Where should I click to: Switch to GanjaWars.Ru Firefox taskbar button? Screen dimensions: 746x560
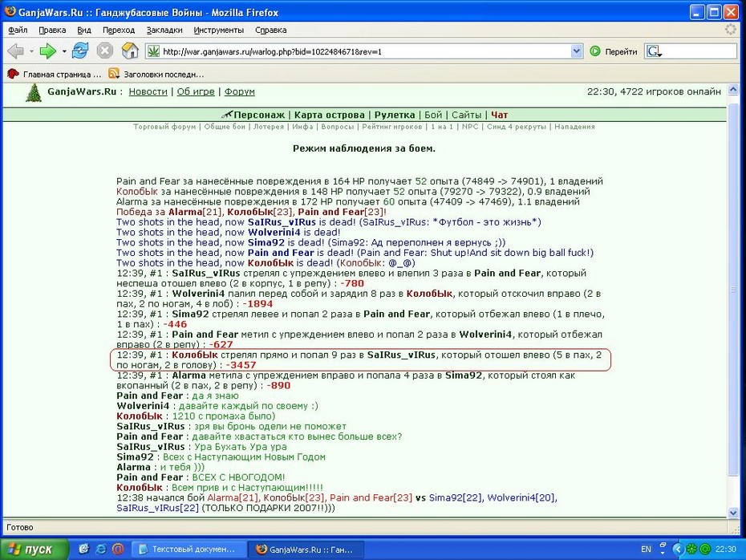(306, 549)
